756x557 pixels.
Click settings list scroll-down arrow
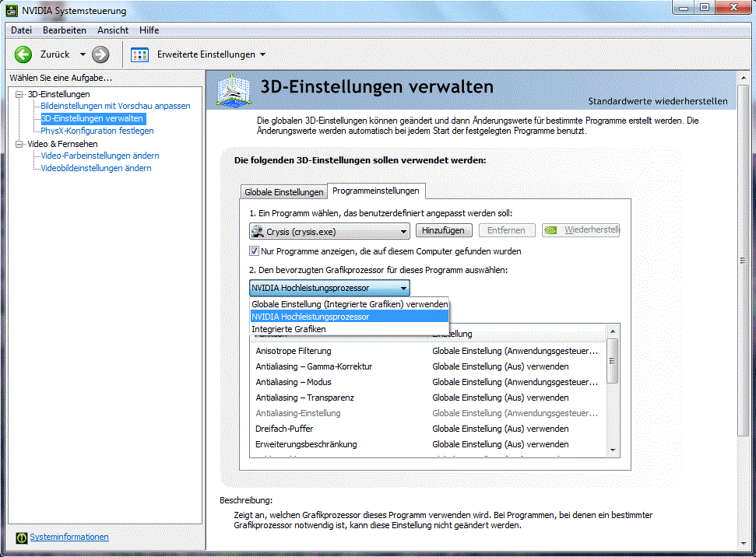point(612,450)
